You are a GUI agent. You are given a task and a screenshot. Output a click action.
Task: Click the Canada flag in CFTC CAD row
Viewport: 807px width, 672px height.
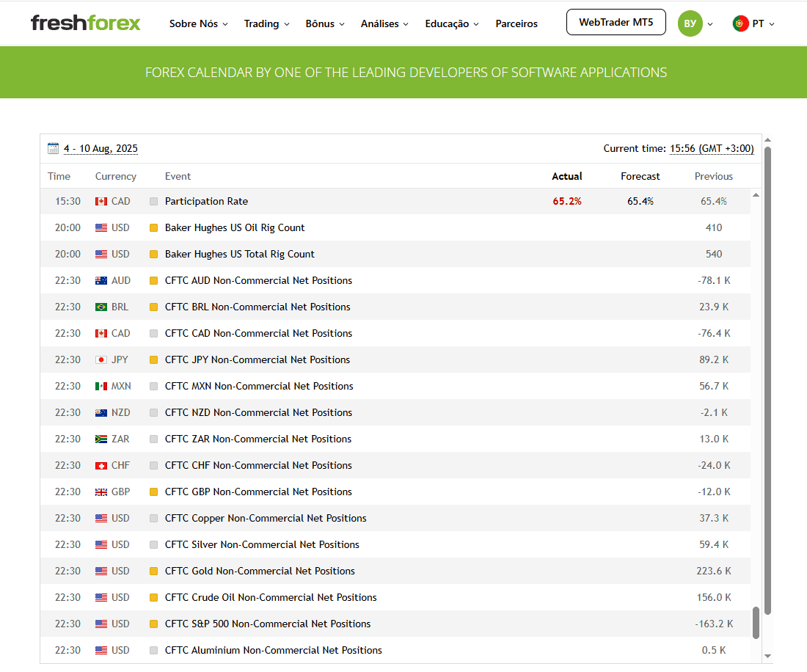pyautogui.click(x=101, y=333)
